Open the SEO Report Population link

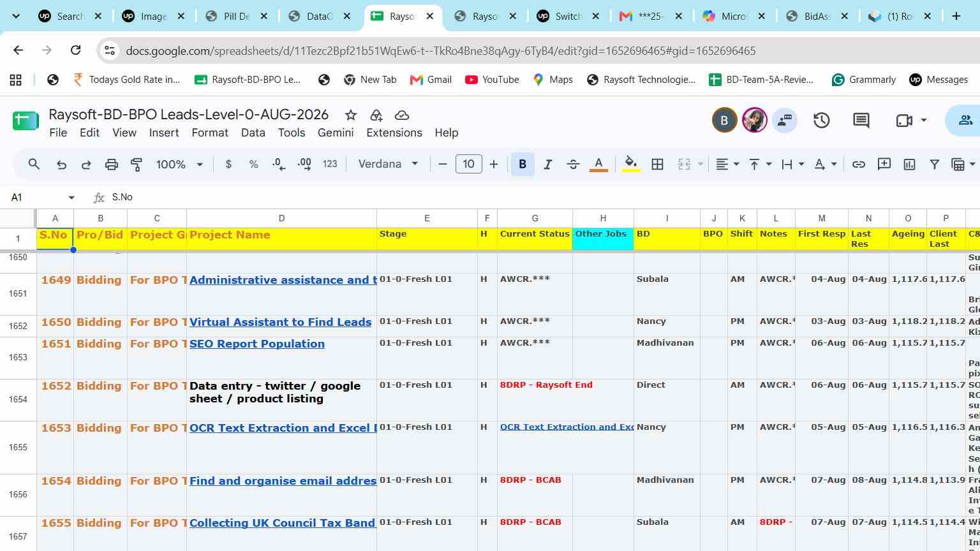(x=257, y=344)
